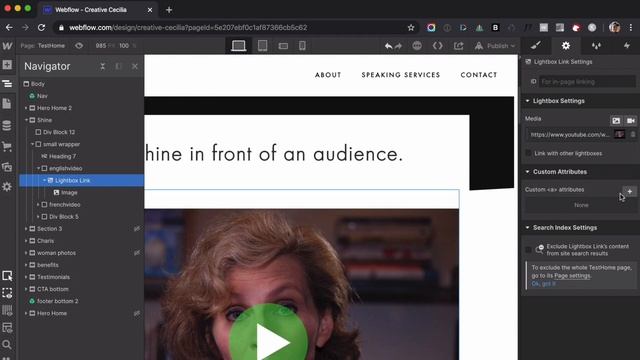Open the Publish dropdown
Viewport: 640px width, 360px height.
coord(495,46)
